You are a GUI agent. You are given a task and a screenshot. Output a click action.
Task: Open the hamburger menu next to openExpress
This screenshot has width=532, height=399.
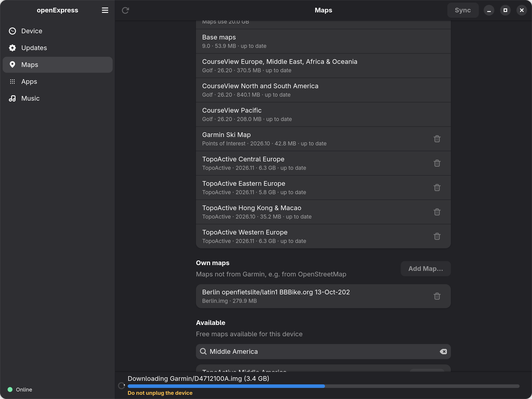pos(105,10)
